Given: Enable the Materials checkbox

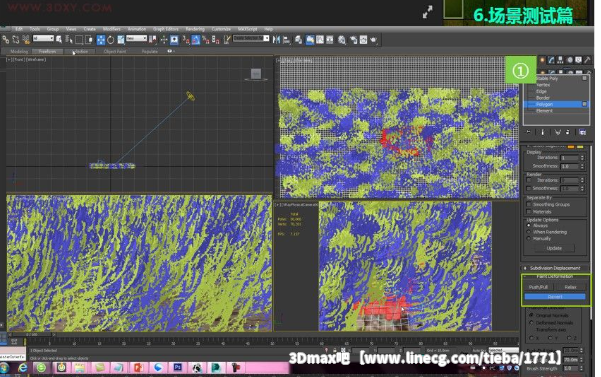Looking at the screenshot, I should click(529, 211).
